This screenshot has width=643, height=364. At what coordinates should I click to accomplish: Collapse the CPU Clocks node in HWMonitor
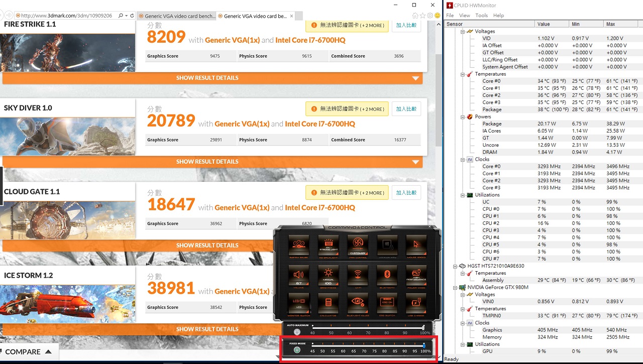[x=463, y=159]
